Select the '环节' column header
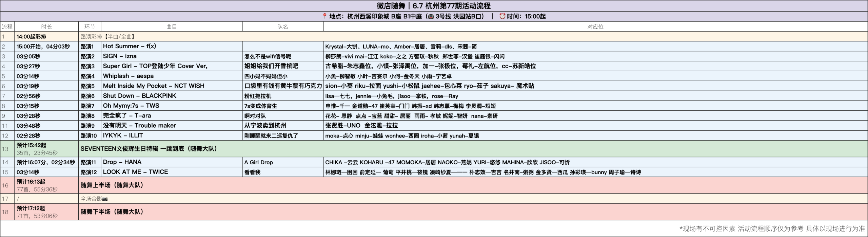 point(90,26)
